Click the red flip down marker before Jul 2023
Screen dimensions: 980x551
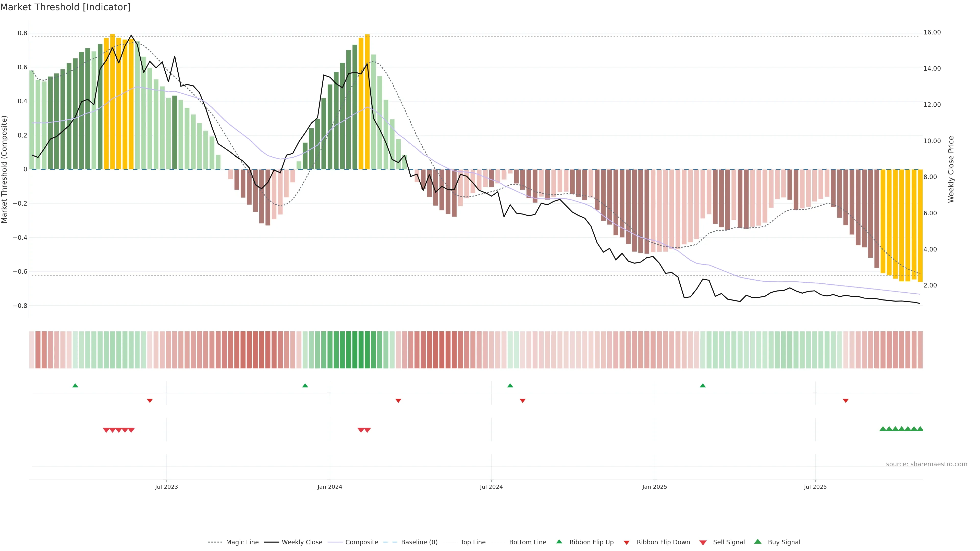click(150, 401)
